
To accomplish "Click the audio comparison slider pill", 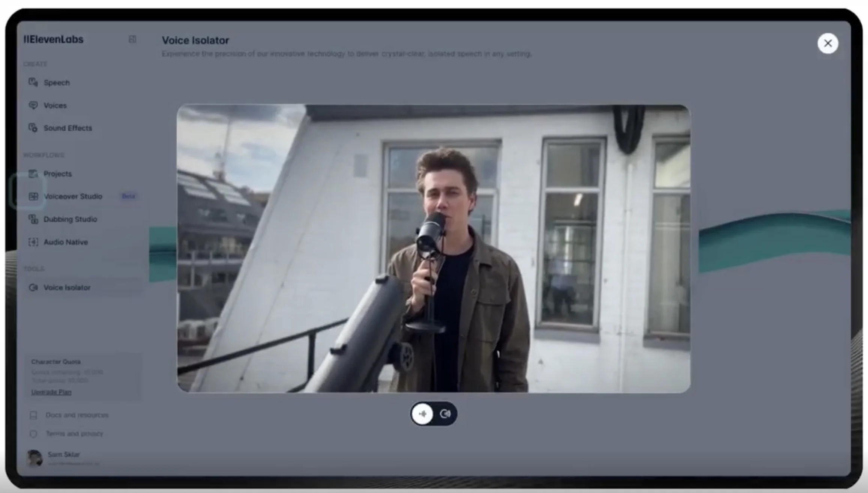I will pos(434,413).
